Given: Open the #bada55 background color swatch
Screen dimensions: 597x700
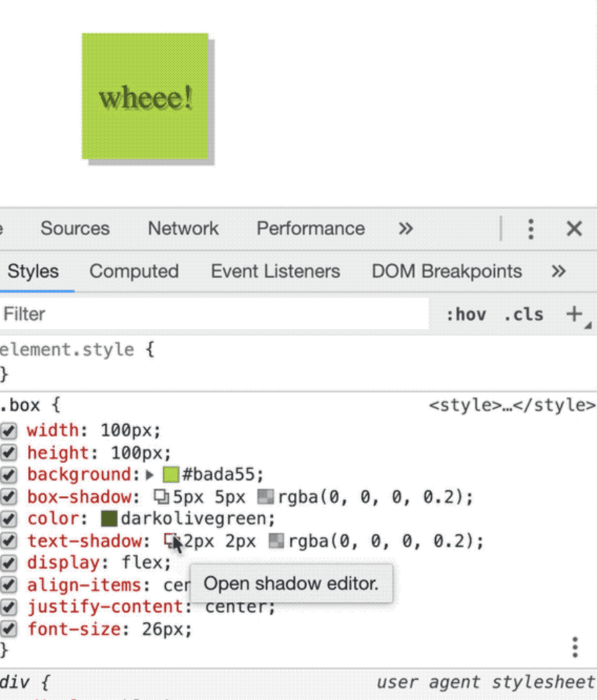Looking at the screenshot, I should [x=171, y=475].
